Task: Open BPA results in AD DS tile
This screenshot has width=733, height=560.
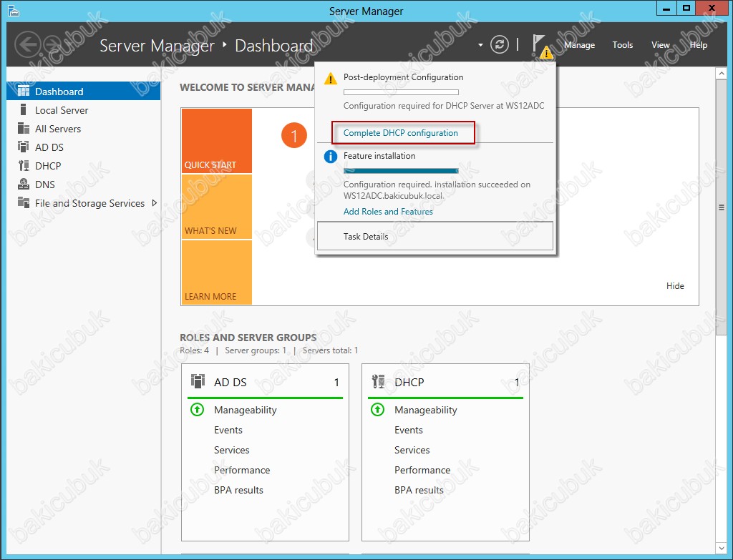Action: click(238, 490)
